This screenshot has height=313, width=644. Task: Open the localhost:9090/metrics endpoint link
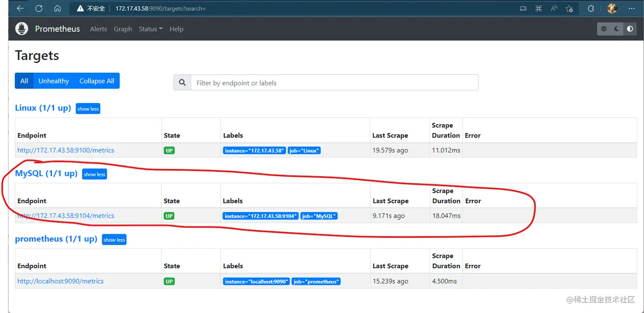point(60,281)
